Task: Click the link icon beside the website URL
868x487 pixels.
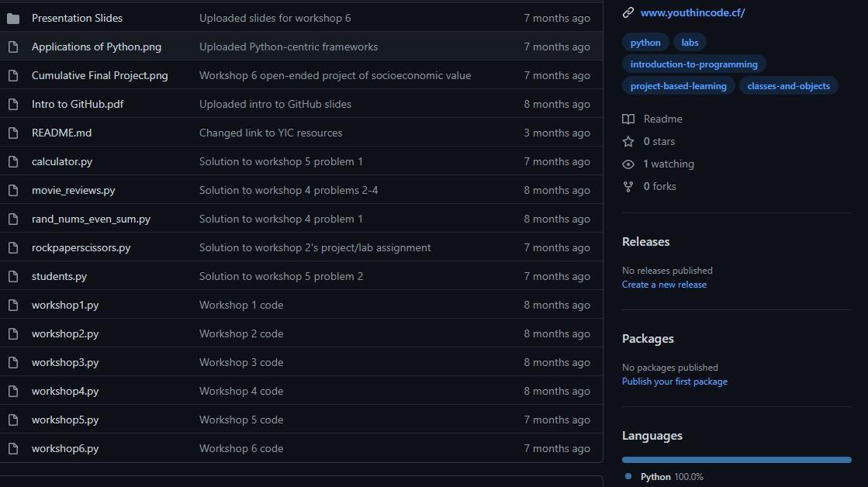Action: click(628, 13)
